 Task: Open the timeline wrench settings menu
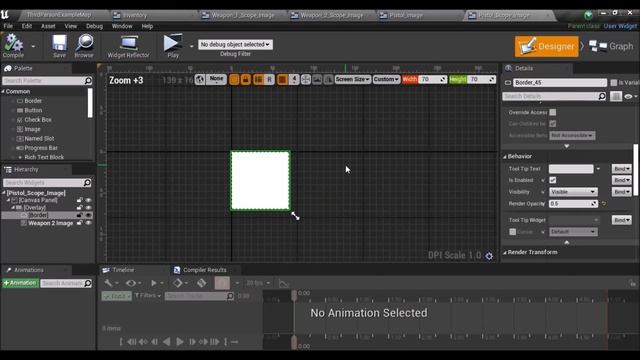(x=111, y=283)
